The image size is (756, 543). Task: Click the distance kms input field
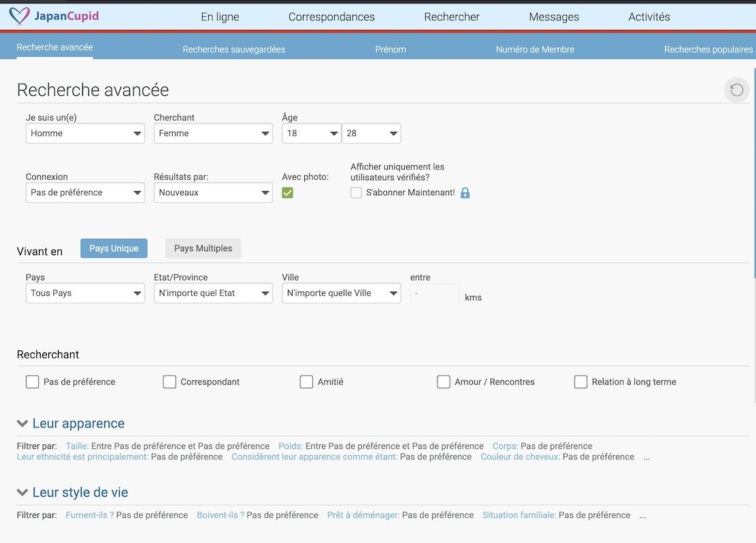[435, 293]
